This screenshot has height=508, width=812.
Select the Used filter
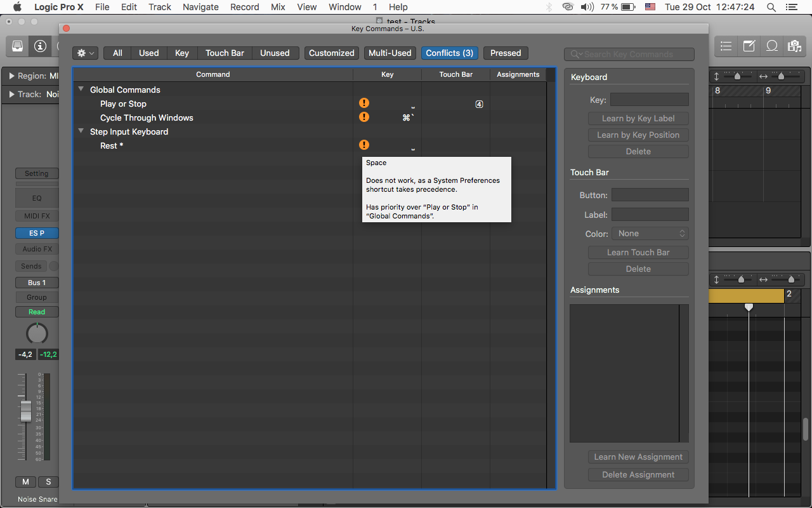[x=149, y=53]
